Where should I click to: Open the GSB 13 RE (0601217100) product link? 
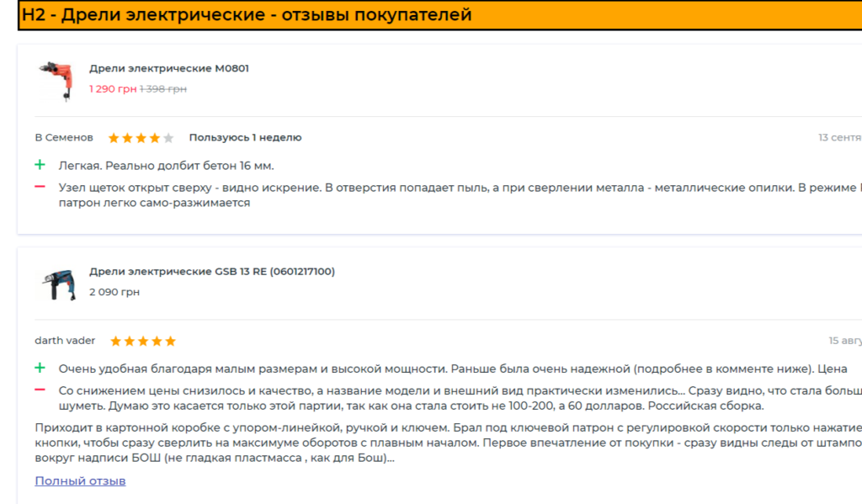pyautogui.click(x=211, y=272)
